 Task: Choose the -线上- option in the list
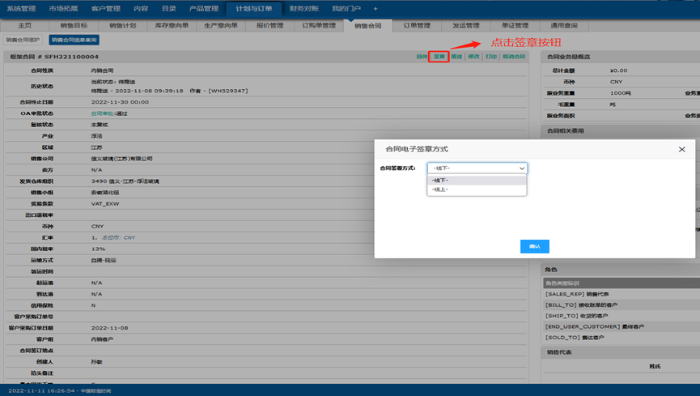point(477,190)
